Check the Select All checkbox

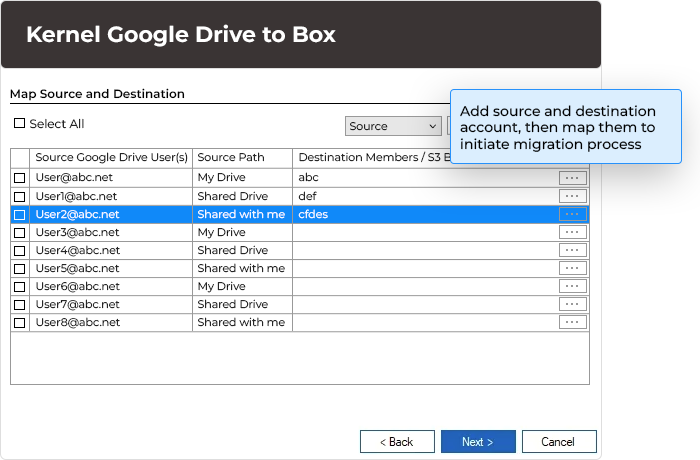click(x=19, y=123)
